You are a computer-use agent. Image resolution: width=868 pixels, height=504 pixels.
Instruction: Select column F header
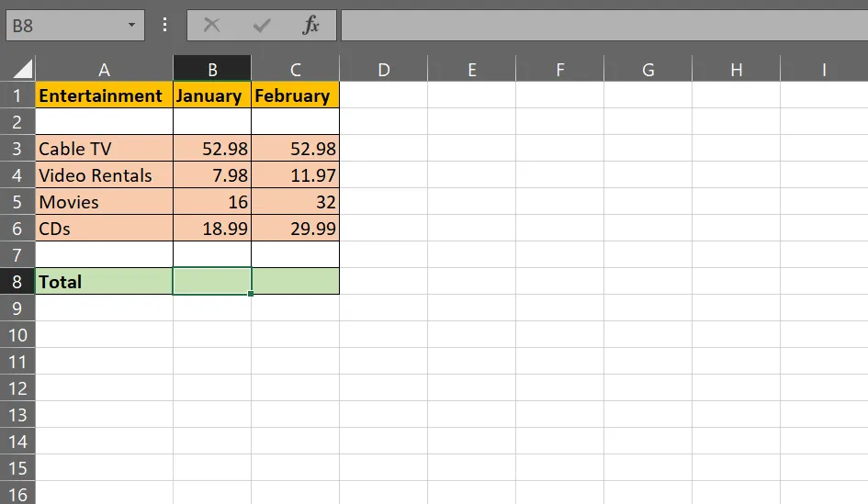[x=559, y=69]
